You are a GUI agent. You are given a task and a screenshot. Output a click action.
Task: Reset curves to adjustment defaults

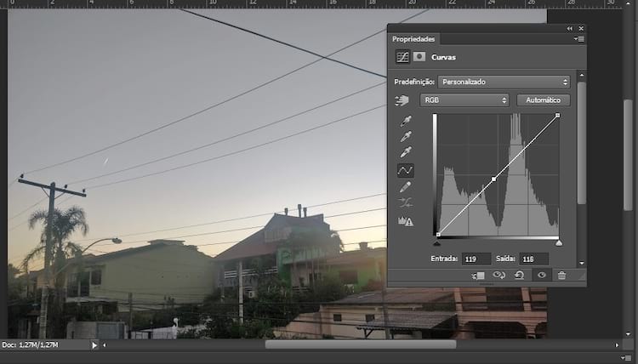click(x=519, y=276)
